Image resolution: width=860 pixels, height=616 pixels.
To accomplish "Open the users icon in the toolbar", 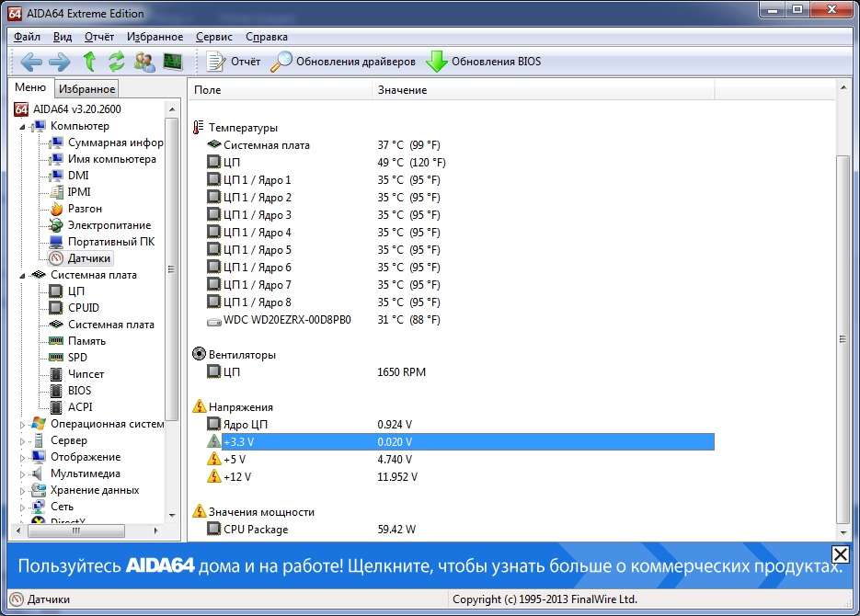I will [144, 62].
